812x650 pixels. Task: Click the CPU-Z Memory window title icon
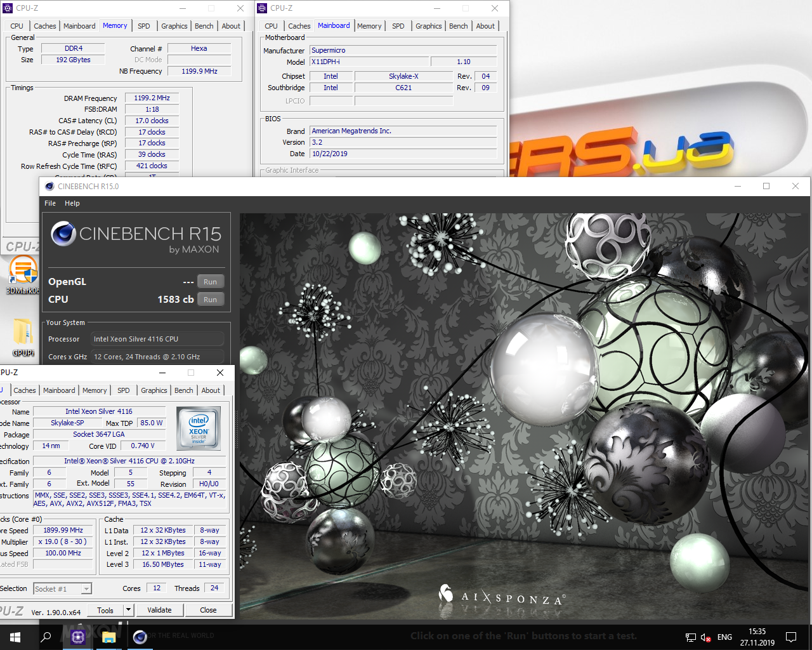click(8, 8)
